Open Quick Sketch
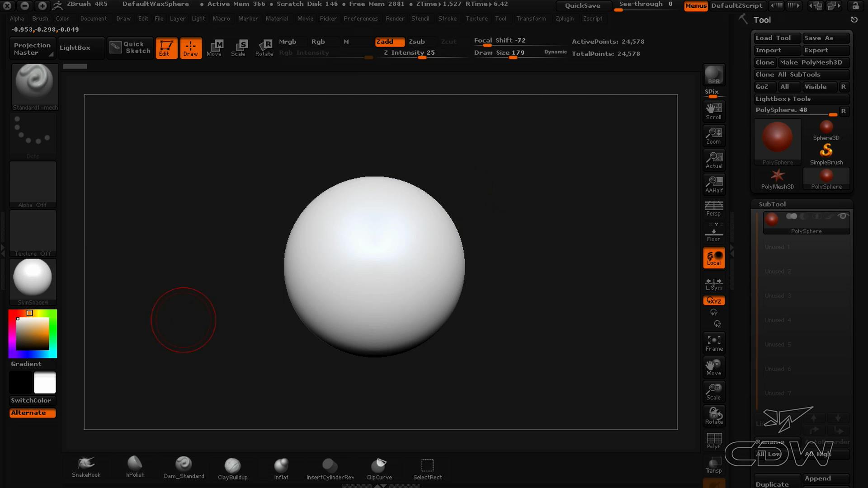868x488 pixels. [130, 47]
